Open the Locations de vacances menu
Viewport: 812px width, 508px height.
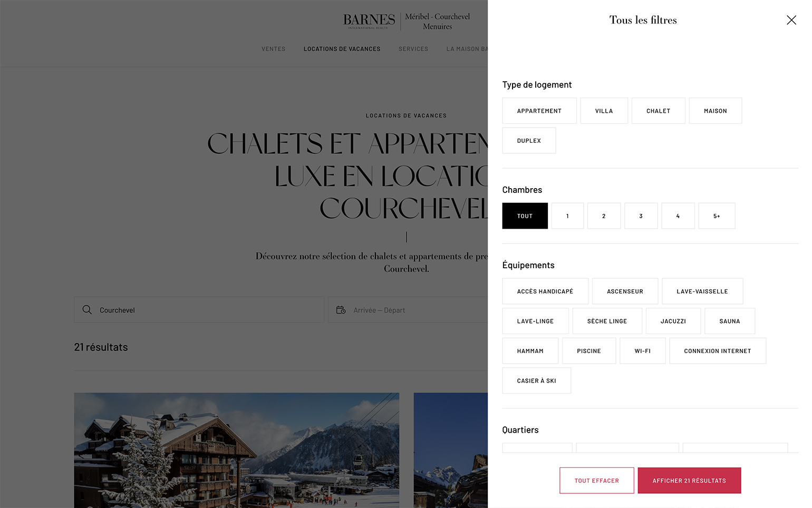click(342, 49)
